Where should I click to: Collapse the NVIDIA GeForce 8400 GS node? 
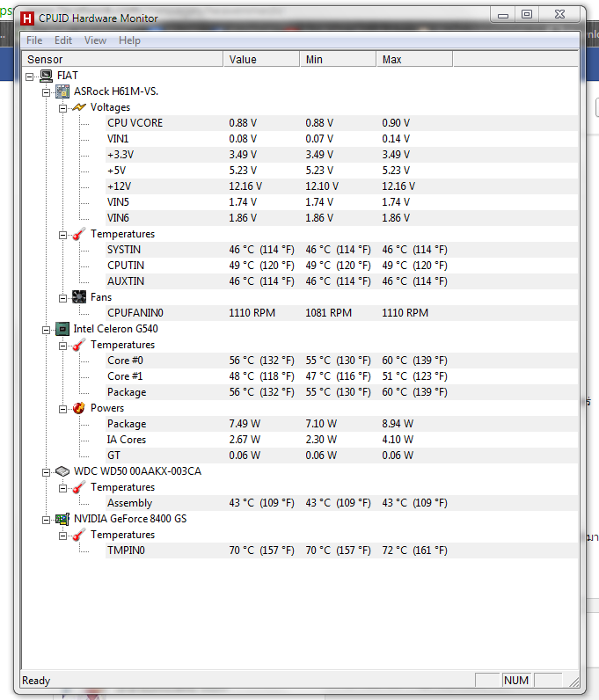(46, 520)
